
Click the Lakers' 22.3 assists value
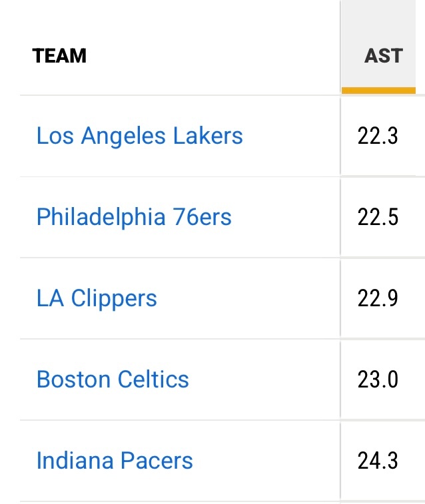coord(378,136)
